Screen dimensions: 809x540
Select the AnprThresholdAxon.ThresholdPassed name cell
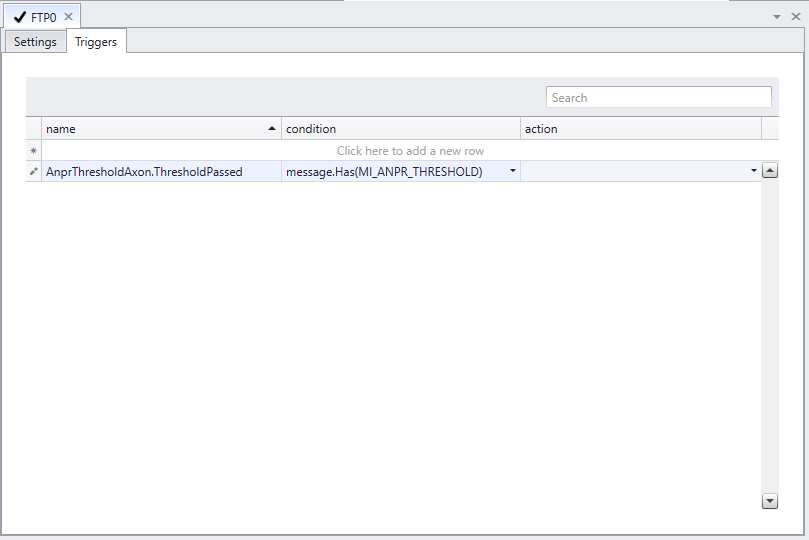(161, 171)
